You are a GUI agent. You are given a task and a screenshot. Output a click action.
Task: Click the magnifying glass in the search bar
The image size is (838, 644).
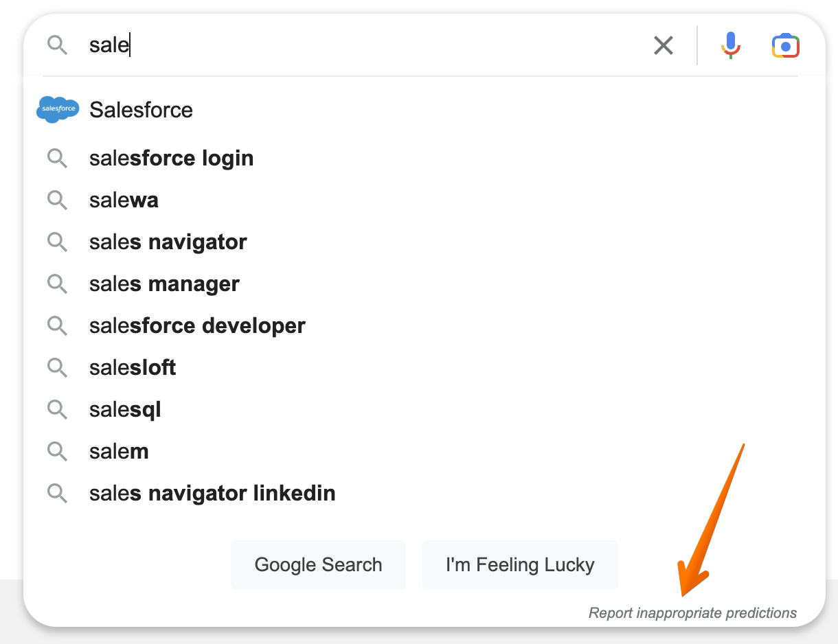tap(57, 45)
